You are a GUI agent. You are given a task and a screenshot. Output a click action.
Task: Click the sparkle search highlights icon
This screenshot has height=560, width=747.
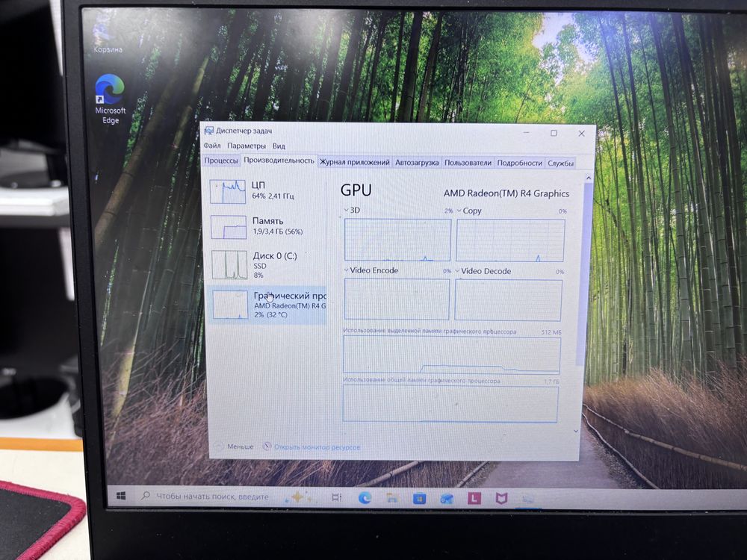coord(299,497)
